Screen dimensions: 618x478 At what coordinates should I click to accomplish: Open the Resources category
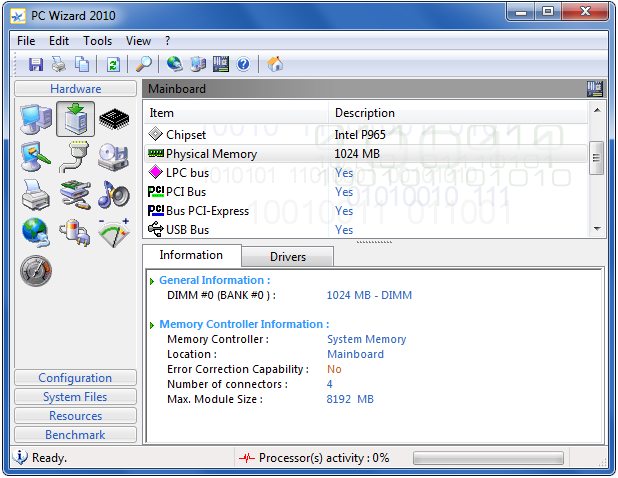[75, 416]
